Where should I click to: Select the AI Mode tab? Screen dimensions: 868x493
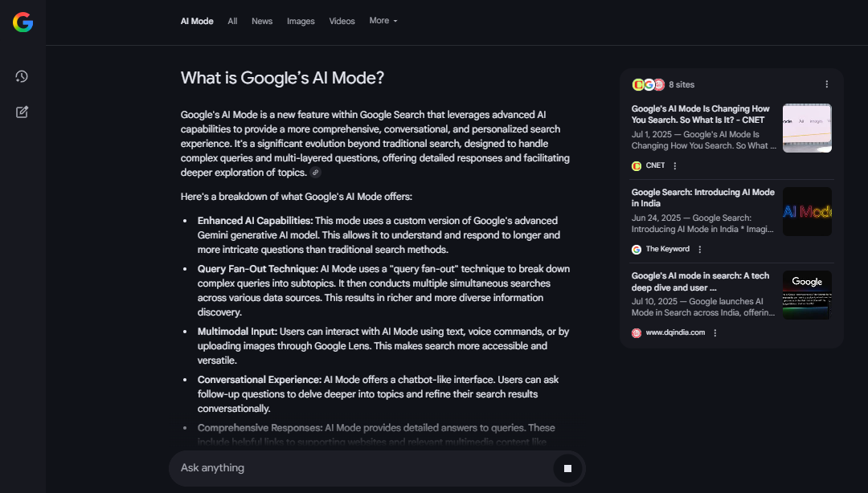197,21
